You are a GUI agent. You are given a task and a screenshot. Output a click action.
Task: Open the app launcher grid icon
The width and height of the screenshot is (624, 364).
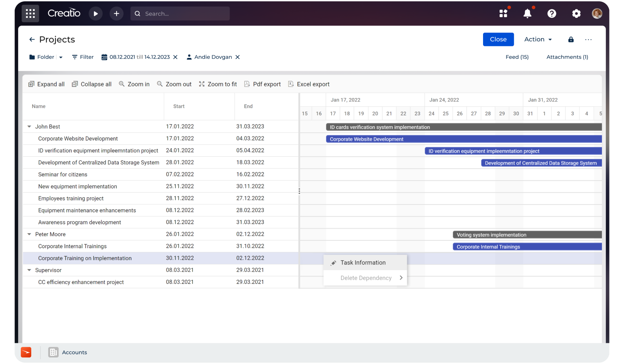pos(30,14)
